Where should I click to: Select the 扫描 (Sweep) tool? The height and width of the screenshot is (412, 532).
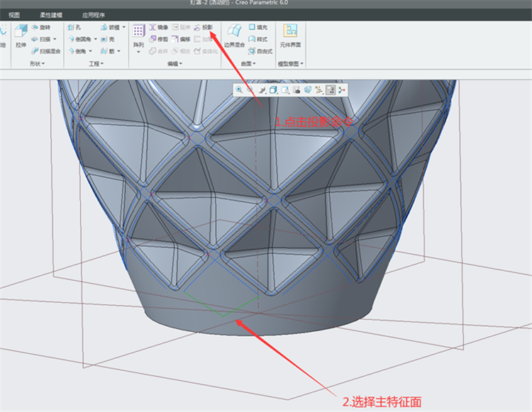(40, 39)
